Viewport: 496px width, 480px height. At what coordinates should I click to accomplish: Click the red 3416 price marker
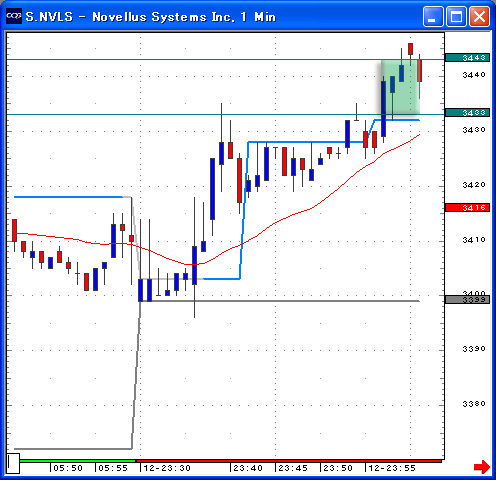click(x=467, y=208)
